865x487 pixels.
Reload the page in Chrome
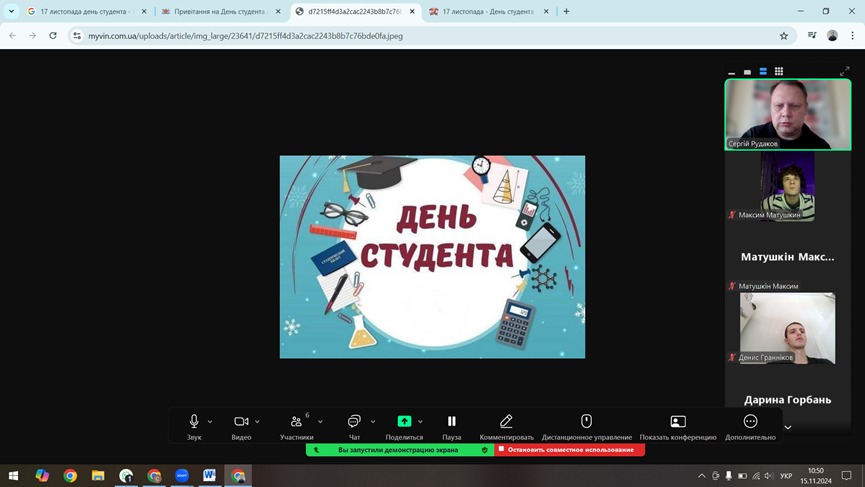click(53, 35)
